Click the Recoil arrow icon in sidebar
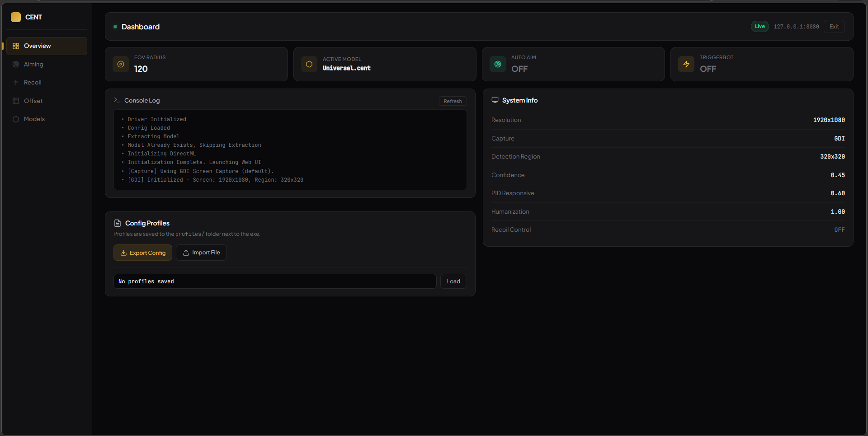 coord(16,83)
